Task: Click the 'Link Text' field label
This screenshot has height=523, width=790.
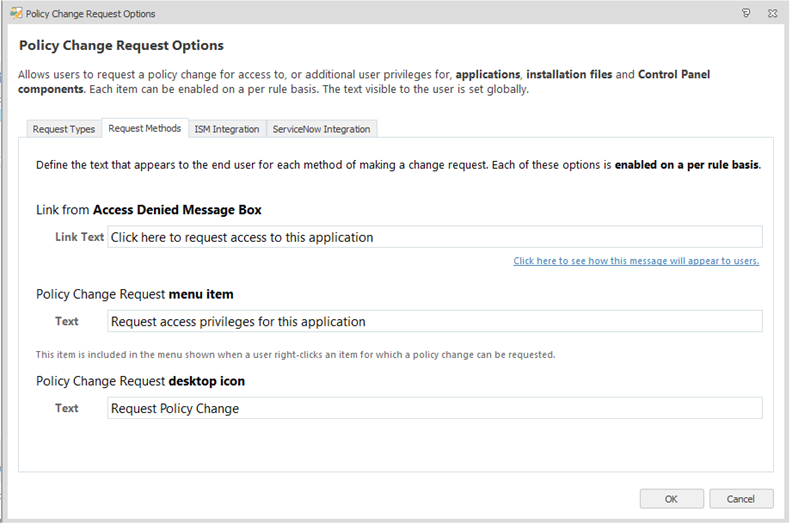Action: [79, 237]
